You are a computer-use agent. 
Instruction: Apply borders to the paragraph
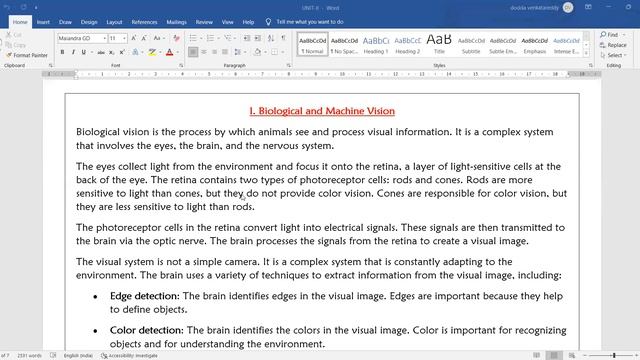coord(275,52)
